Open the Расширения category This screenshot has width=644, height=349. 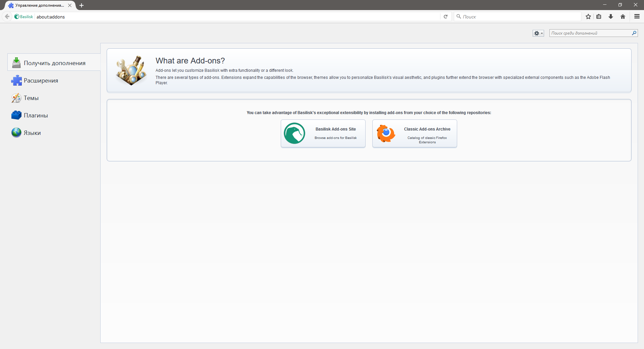click(41, 81)
